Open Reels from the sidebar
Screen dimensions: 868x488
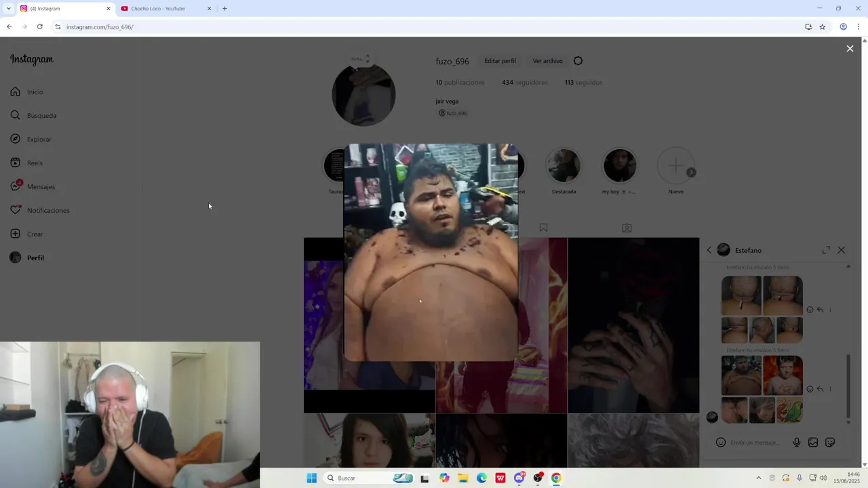(27, 163)
